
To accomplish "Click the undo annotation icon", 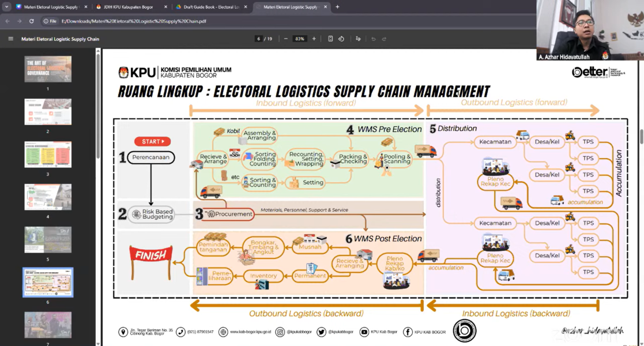I will (x=374, y=39).
